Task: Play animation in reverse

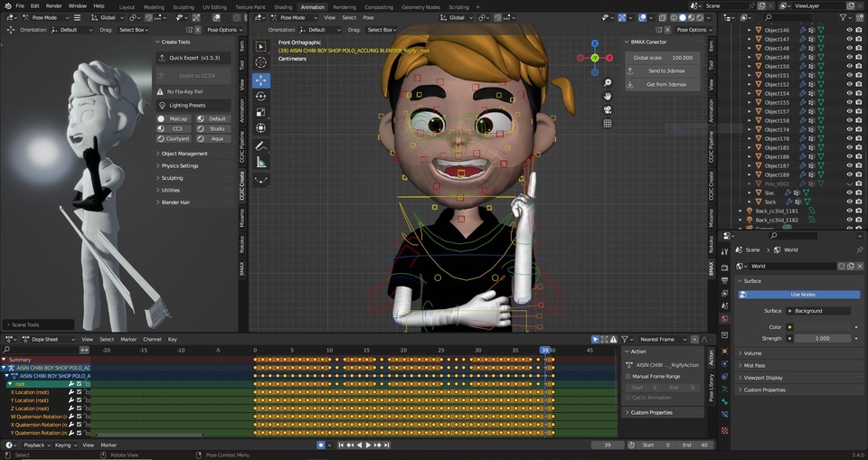Action: pos(359,445)
